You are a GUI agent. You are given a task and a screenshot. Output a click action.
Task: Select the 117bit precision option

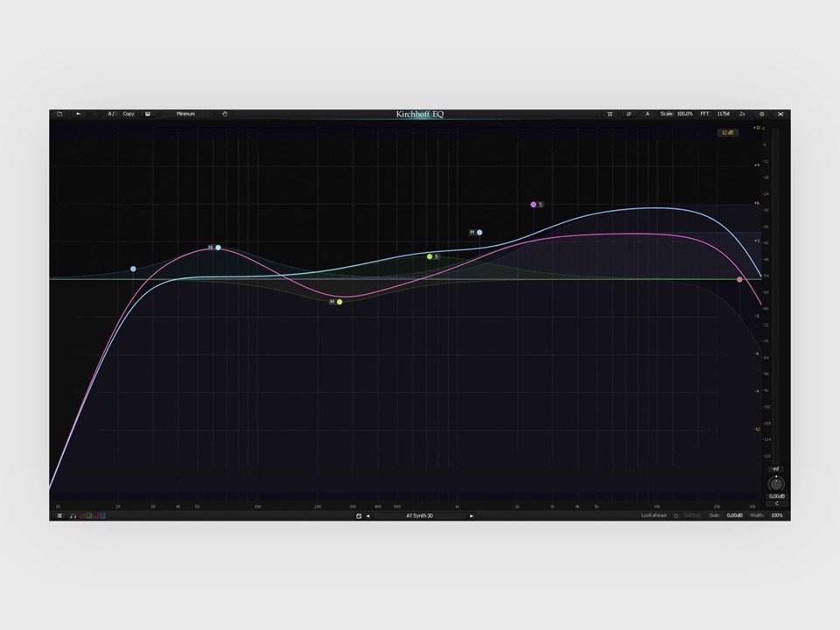pyautogui.click(x=724, y=114)
